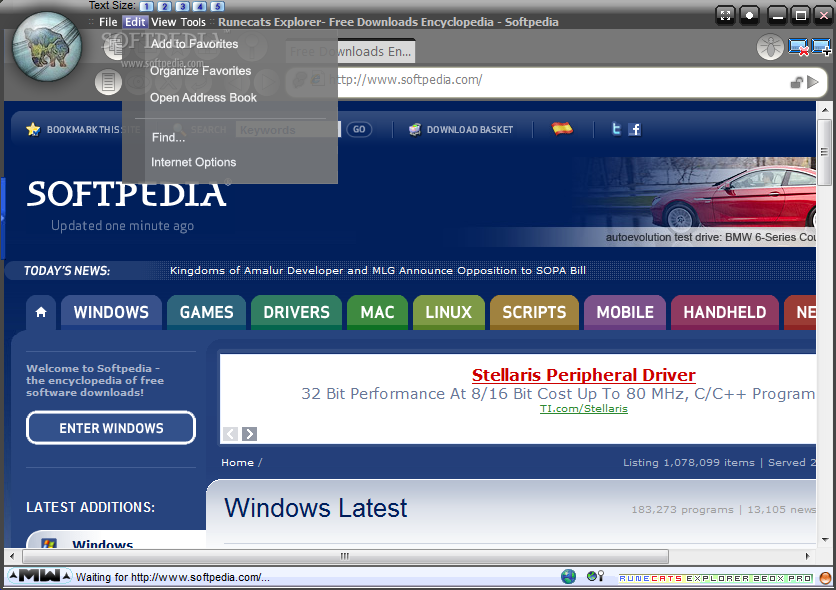
Task: Open the Tools menu
Action: click(193, 22)
